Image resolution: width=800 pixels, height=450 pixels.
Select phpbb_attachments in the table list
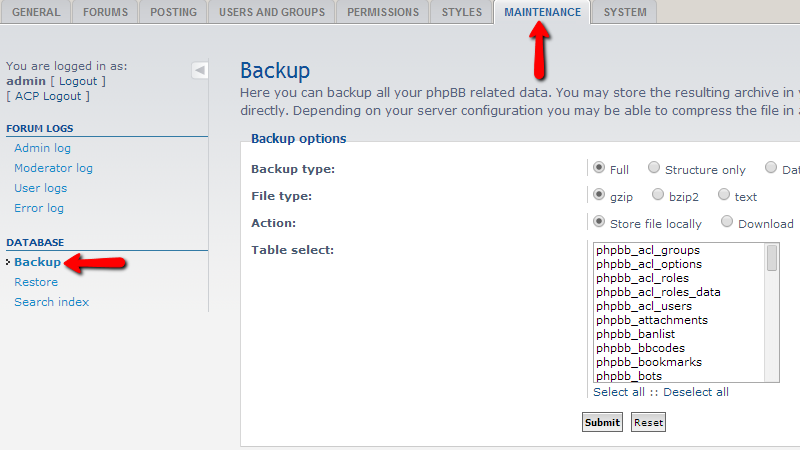coord(651,320)
